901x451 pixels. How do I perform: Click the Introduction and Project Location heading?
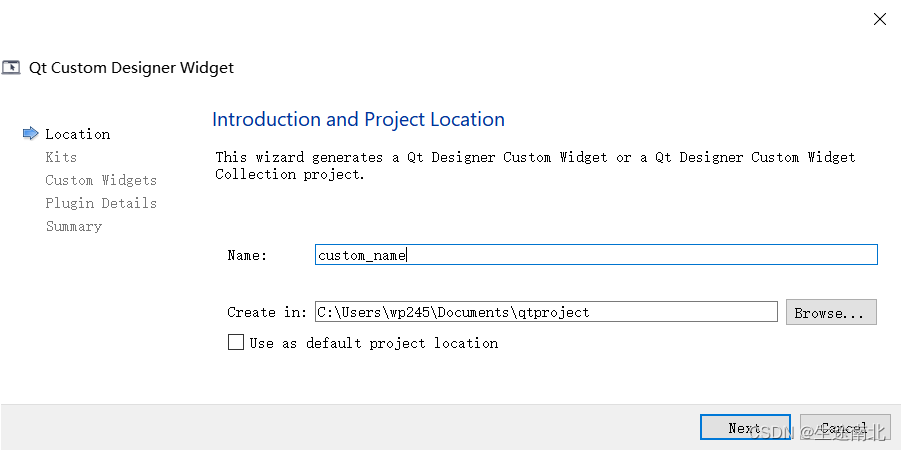(359, 119)
